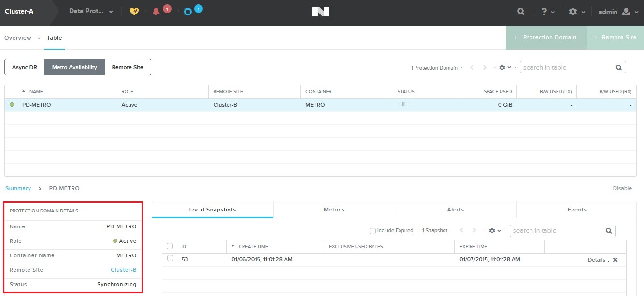Click the Nutanix logo in header
Screen dimensions: 644x296
point(321,12)
